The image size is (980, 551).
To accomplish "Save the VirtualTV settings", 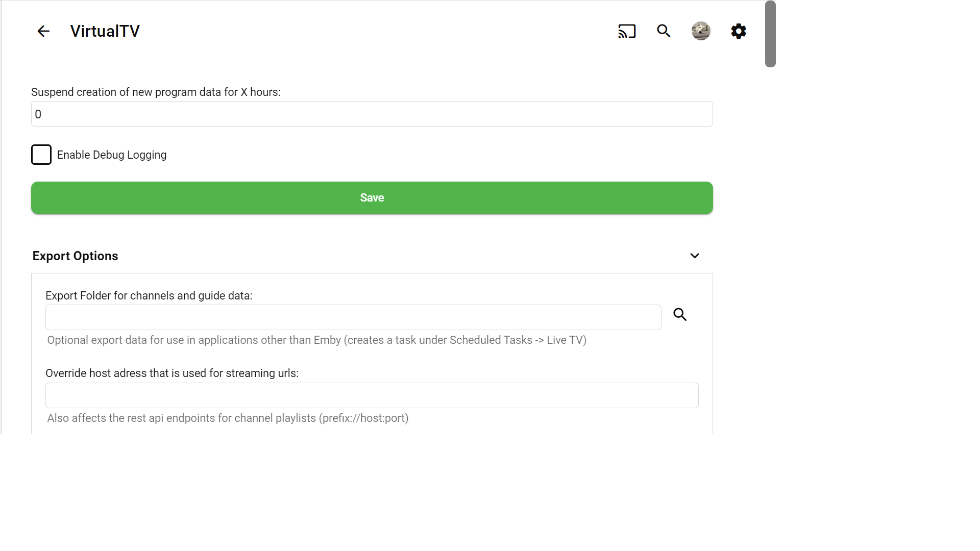I will (372, 198).
